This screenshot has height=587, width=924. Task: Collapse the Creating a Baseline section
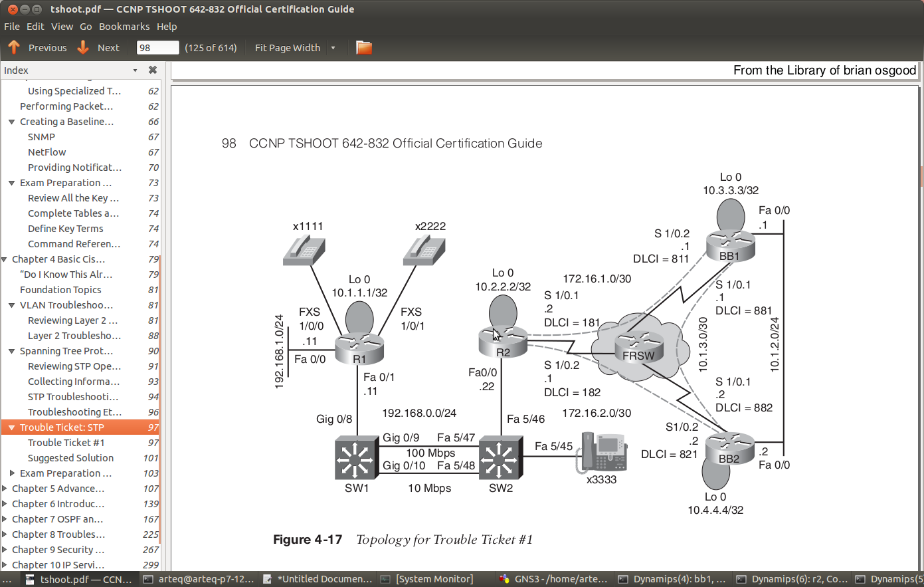point(12,122)
